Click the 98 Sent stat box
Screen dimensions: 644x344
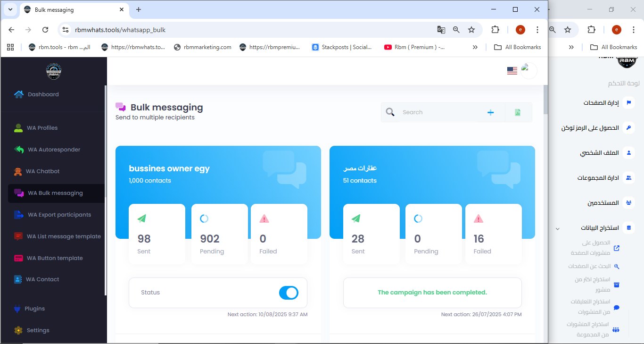point(157,234)
